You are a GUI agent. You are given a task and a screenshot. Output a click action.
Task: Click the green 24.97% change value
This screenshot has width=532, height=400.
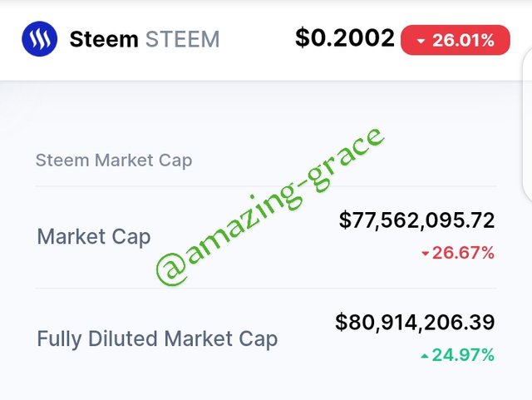pyautogui.click(x=463, y=355)
